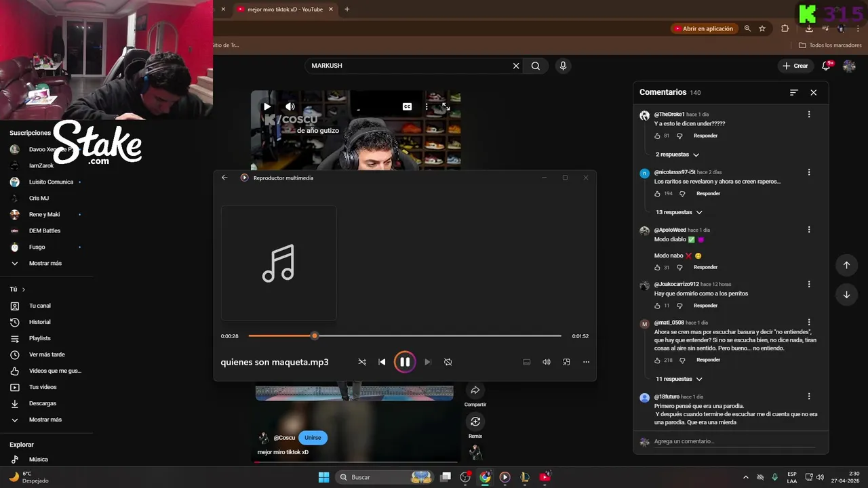Screen dimensions: 868x488
Task: Open Windows Start menu
Action: [x=323, y=477]
